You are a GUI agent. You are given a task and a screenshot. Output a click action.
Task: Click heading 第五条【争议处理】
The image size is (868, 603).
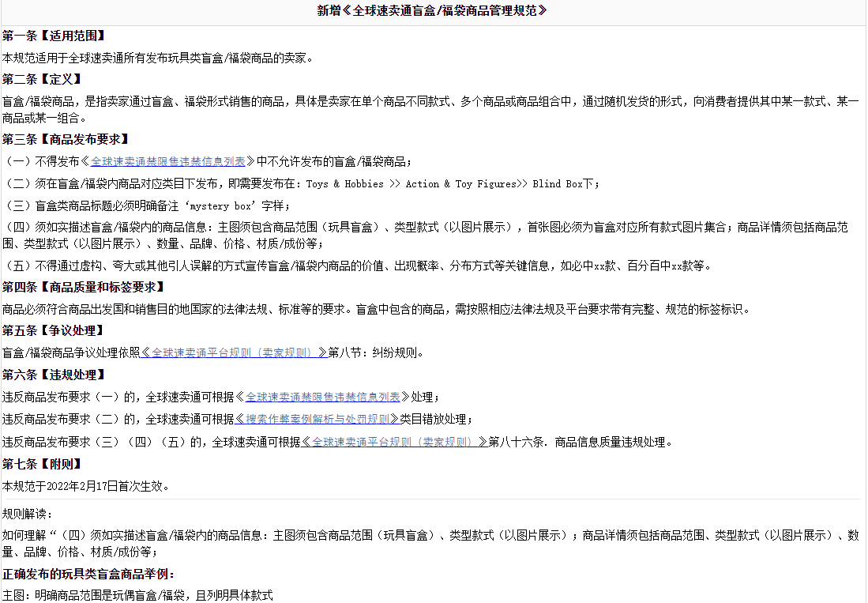pyautogui.click(x=54, y=330)
